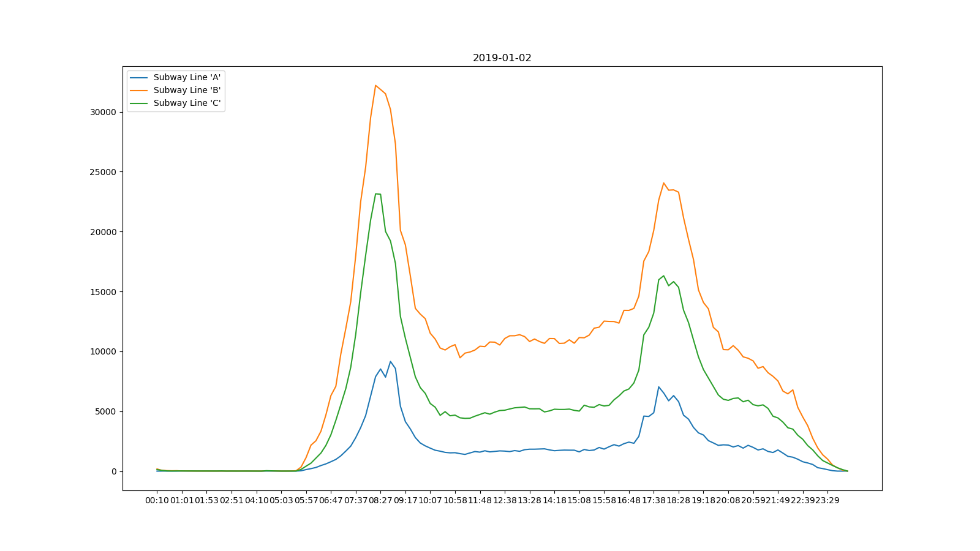Click x-axis label 06:47
980x551 pixels.
(331, 500)
